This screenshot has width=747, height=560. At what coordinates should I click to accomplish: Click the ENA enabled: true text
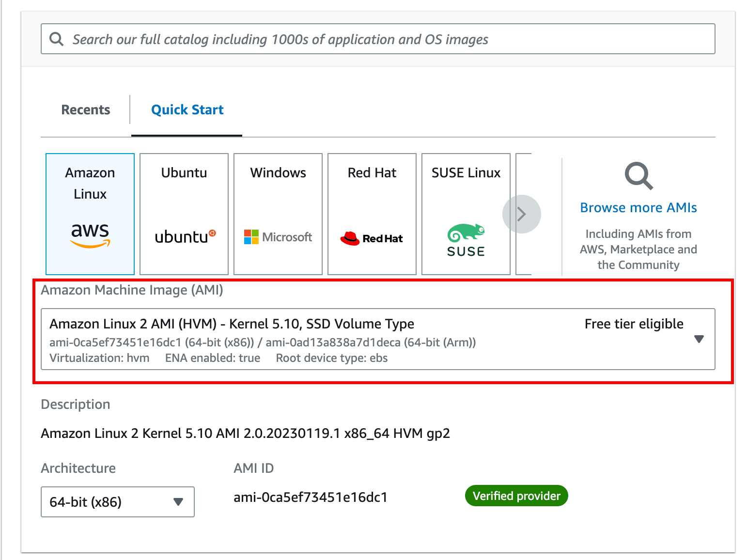coord(213,358)
